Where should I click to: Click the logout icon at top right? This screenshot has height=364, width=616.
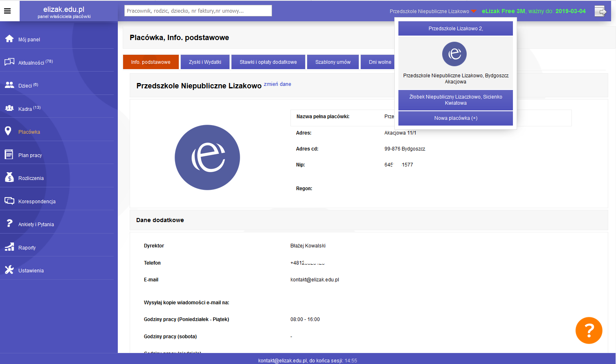click(600, 11)
